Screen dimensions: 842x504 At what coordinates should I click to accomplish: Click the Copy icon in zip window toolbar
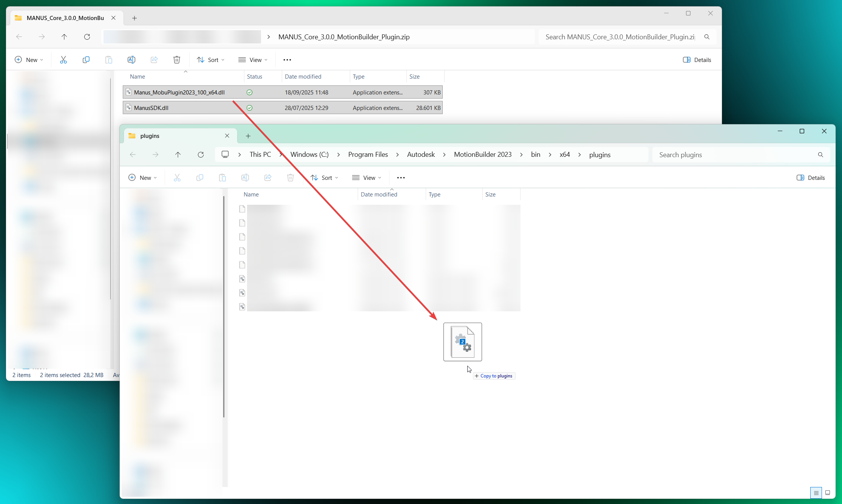(86, 60)
